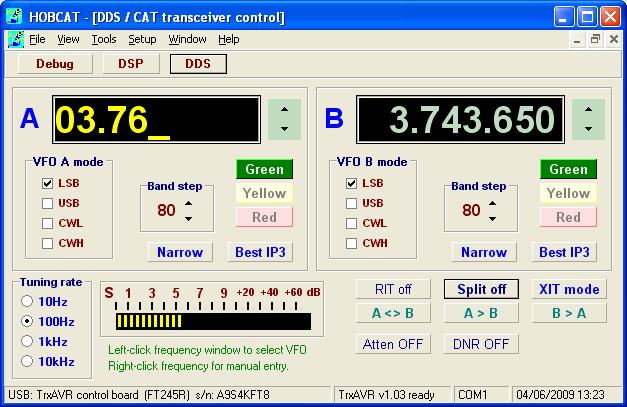The image size is (627, 407).
Task: Click VFO B frequency down arrow
Action: point(589,128)
